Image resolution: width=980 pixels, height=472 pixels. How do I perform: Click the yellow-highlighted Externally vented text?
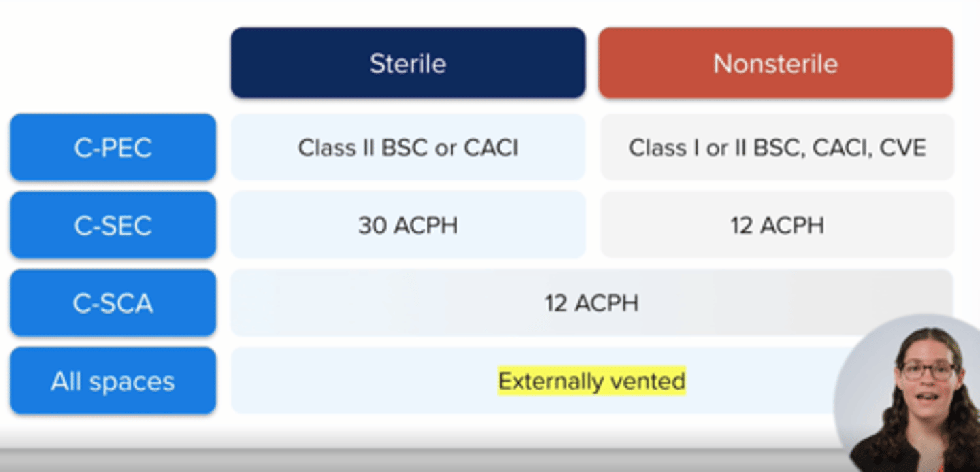pyautogui.click(x=591, y=381)
